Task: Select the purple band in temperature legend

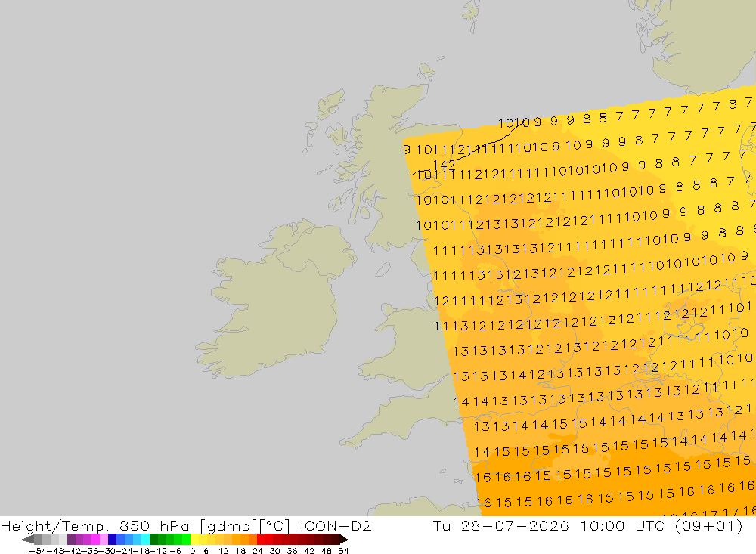Action: pos(71,540)
